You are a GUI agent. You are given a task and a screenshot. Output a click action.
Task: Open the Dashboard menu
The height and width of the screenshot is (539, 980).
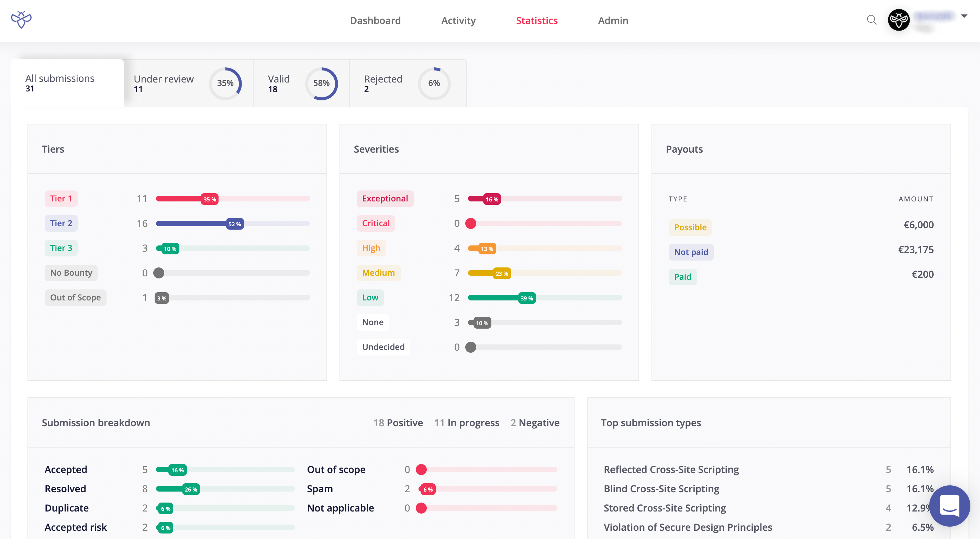coord(375,21)
